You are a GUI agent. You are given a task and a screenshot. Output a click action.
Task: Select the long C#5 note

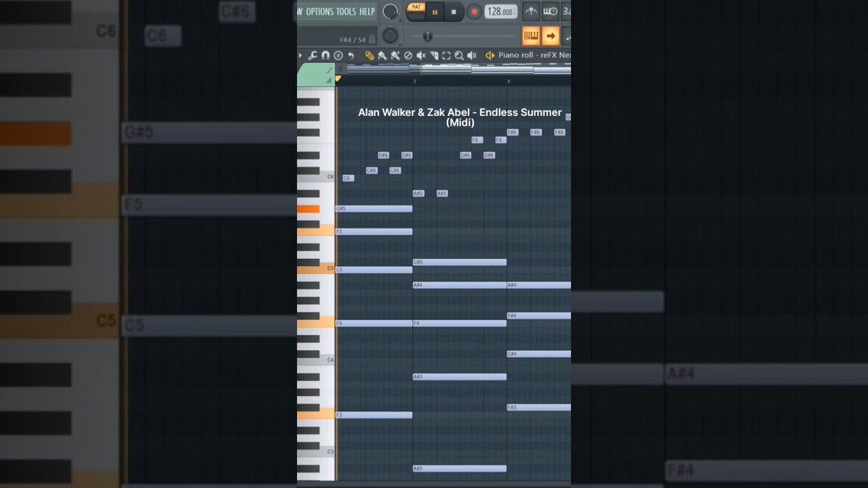(x=459, y=262)
